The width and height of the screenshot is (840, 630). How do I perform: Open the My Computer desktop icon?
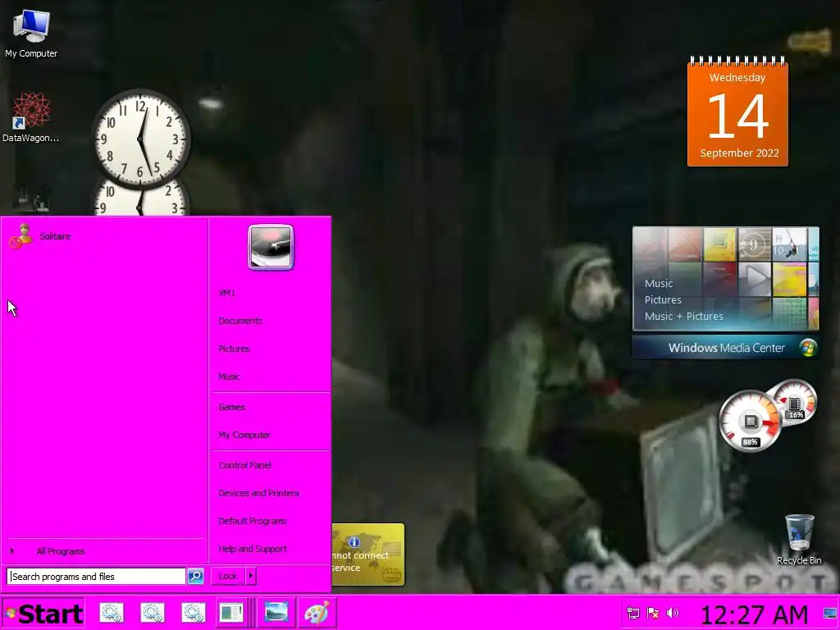(x=31, y=33)
